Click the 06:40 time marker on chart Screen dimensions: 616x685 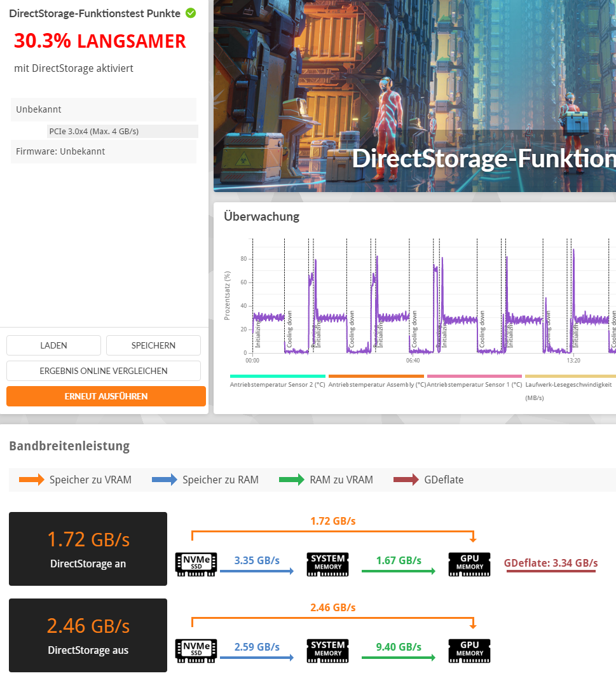coord(413,361)
